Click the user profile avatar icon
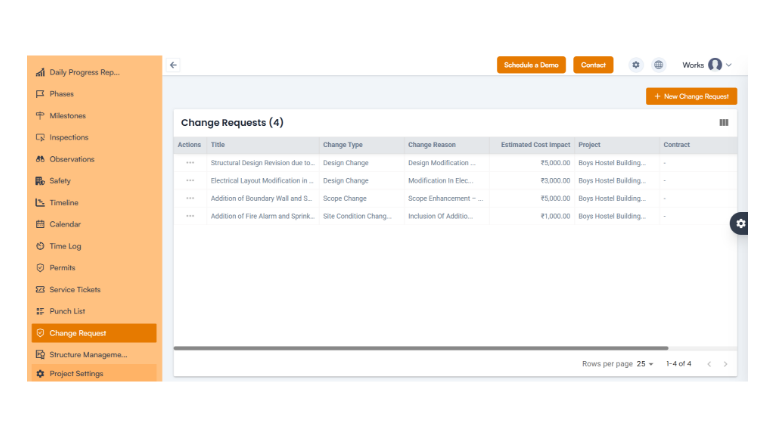 coord(715,65)
